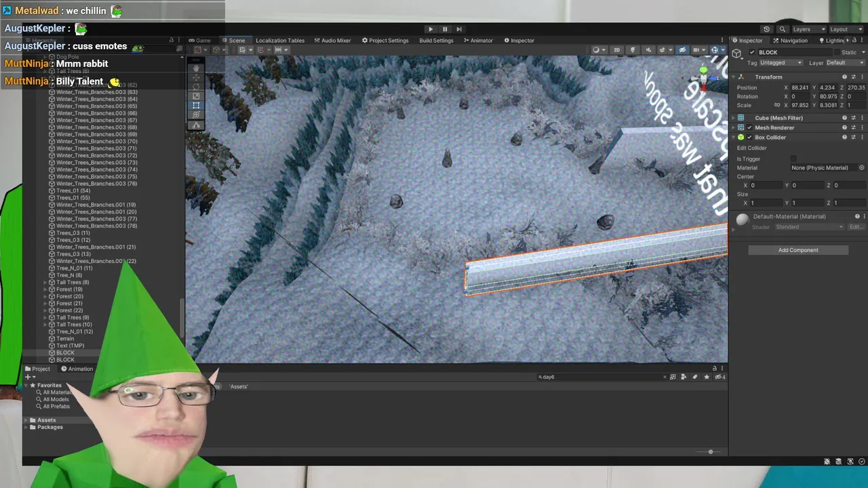The height and width of the screenshot is (488, 868).
Task: Select the Hand view tool
Action: pyautogui.click(x=196, y=68)
